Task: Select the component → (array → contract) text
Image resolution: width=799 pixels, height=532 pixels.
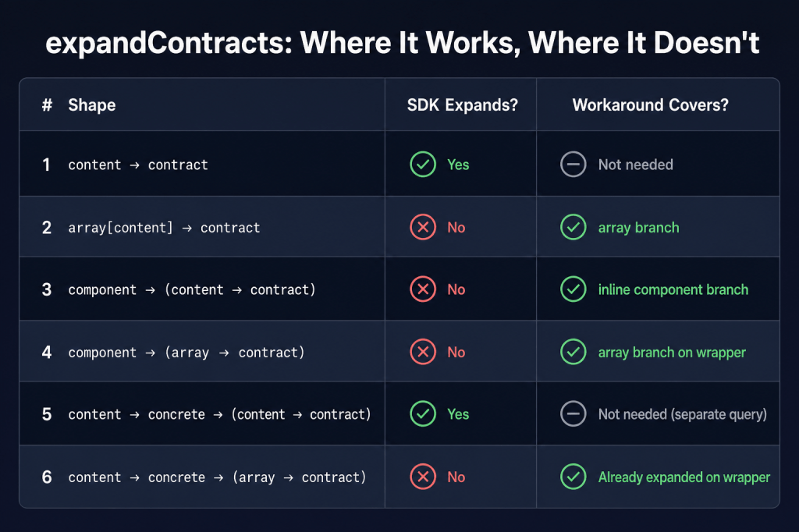Action: click(186, 353)
